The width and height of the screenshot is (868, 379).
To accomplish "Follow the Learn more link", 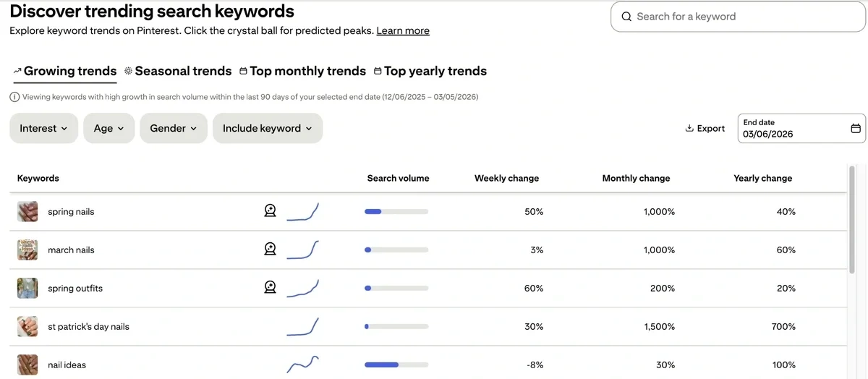I will [403, 31].
